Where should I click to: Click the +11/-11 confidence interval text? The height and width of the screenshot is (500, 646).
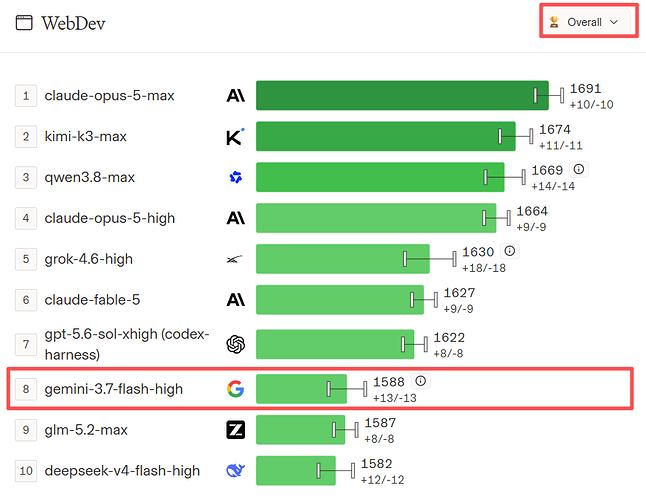coord(561,145)
